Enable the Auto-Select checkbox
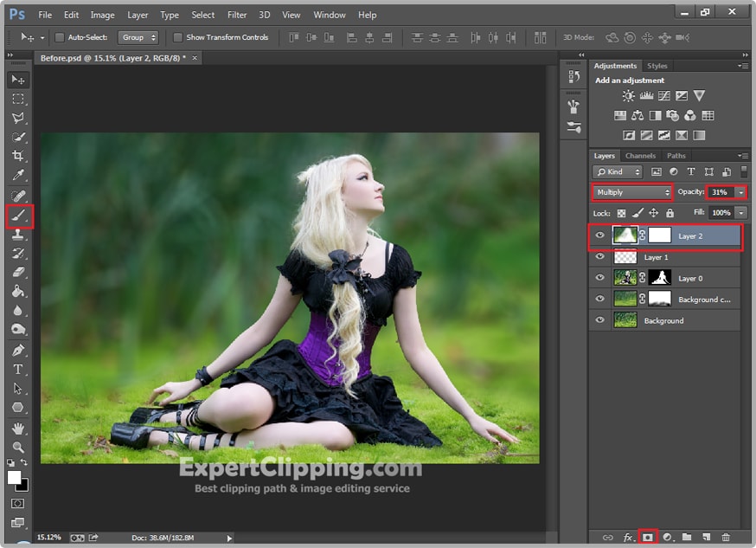The width and height of the screenshot is (756, 548). (60, 38)
